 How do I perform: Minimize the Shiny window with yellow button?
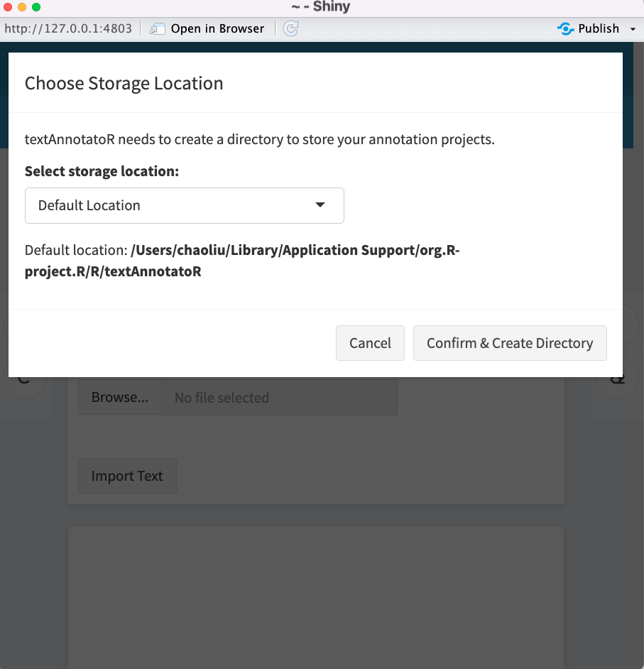[x=22, y=7]
